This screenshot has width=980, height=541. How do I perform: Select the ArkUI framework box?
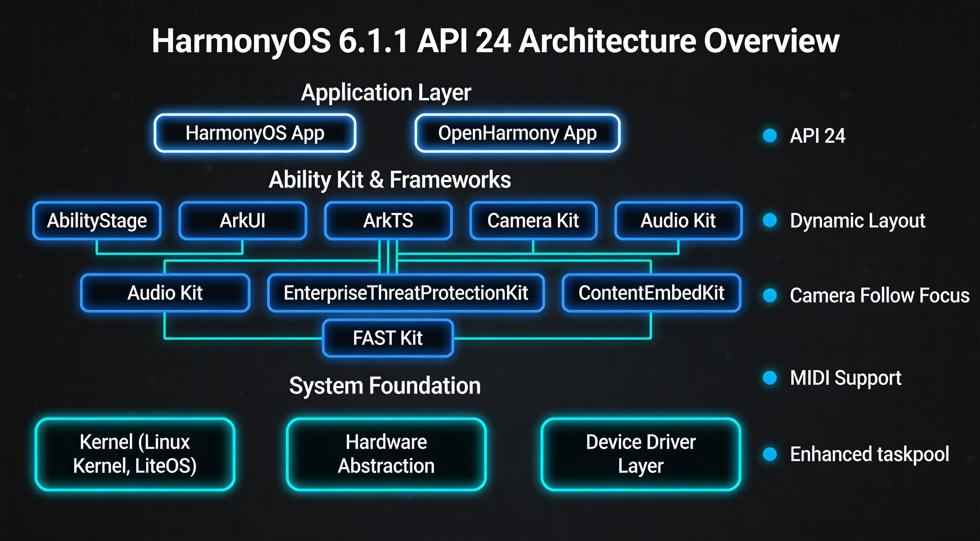pos(243,220)
